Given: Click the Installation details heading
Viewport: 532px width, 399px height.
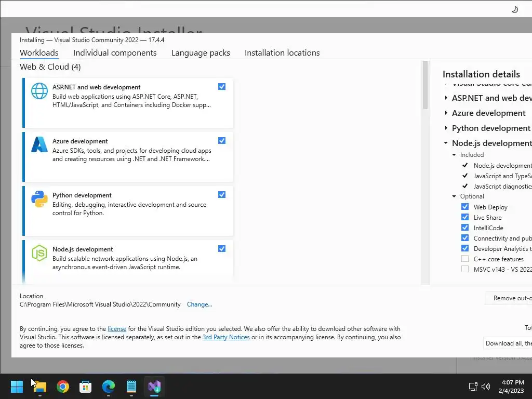Looking at the screenshot, I should tap(481, 74).
